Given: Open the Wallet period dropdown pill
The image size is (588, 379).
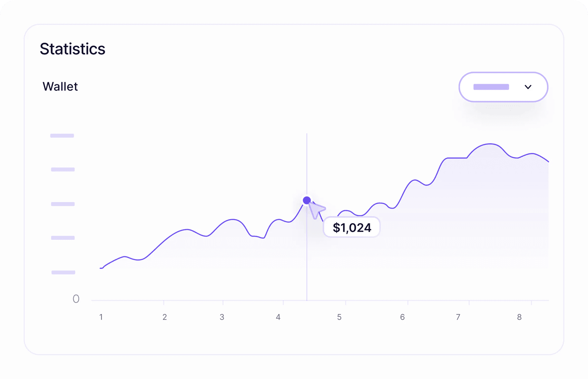Looking at the screenshot, I should click(x=503, y=87).
